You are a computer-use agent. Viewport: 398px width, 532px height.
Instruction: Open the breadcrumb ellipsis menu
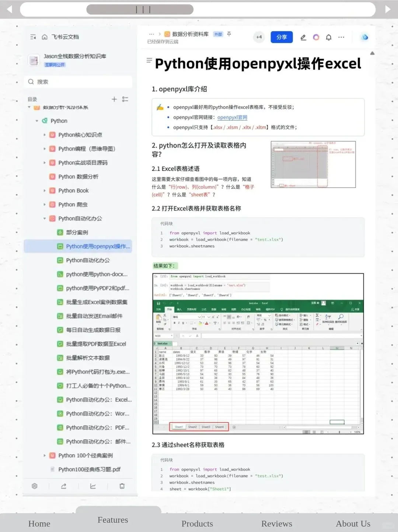tap(151, 34)
